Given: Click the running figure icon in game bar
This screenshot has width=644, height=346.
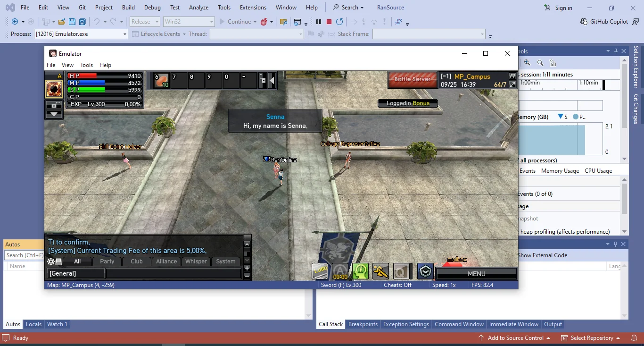Looking at the screenshot, I should coord(380,271).
